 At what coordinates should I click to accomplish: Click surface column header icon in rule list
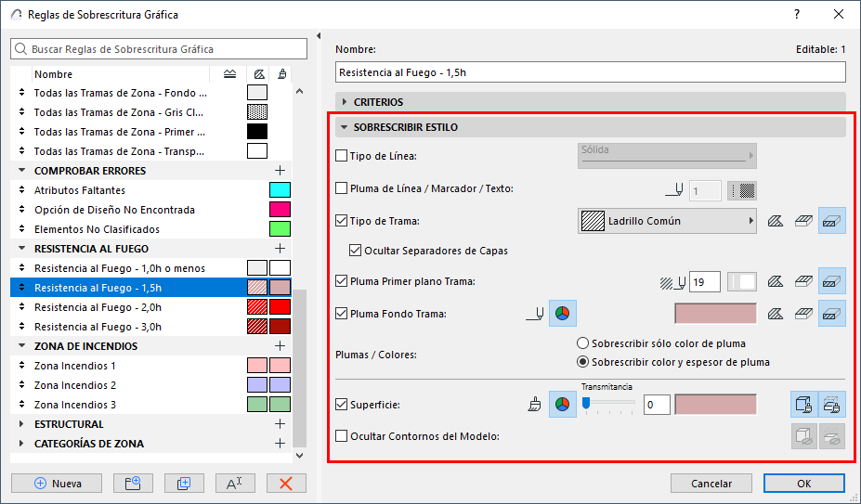click(281, 74)
